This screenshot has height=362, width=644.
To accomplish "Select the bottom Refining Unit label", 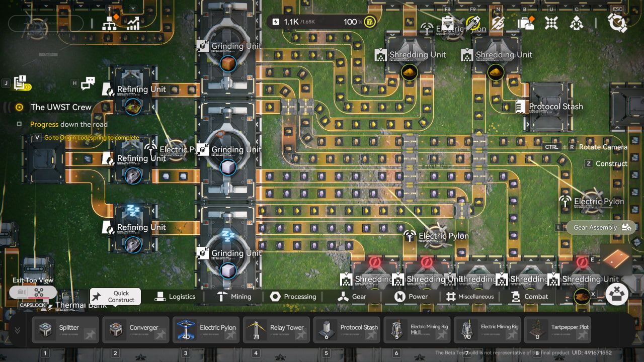I will [141, 227].
